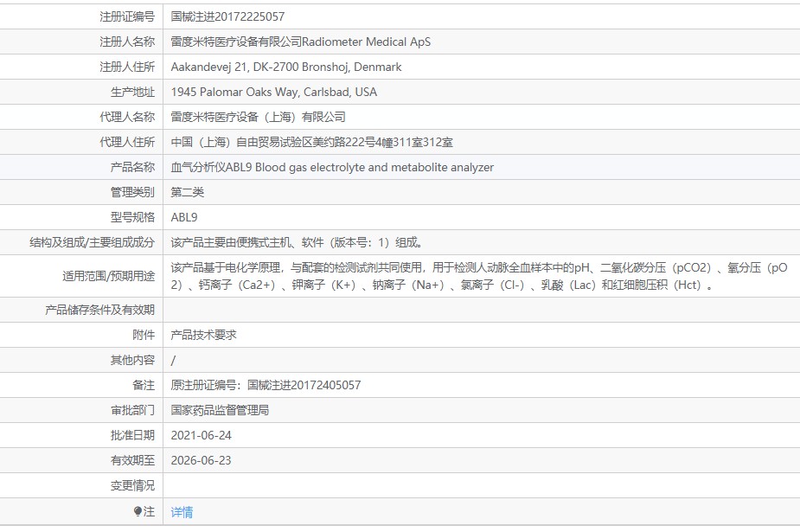Click the 代理人名称 label

pos(127,117)
